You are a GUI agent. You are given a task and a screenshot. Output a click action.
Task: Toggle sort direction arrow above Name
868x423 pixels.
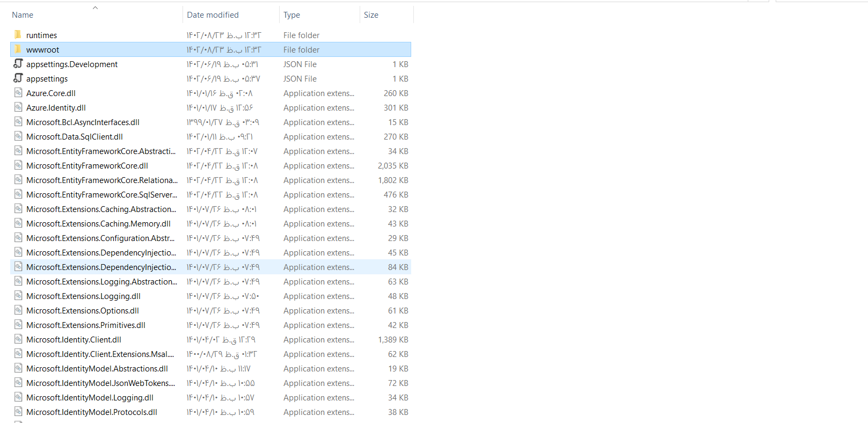pyautogui.click(x=95, y=8)
